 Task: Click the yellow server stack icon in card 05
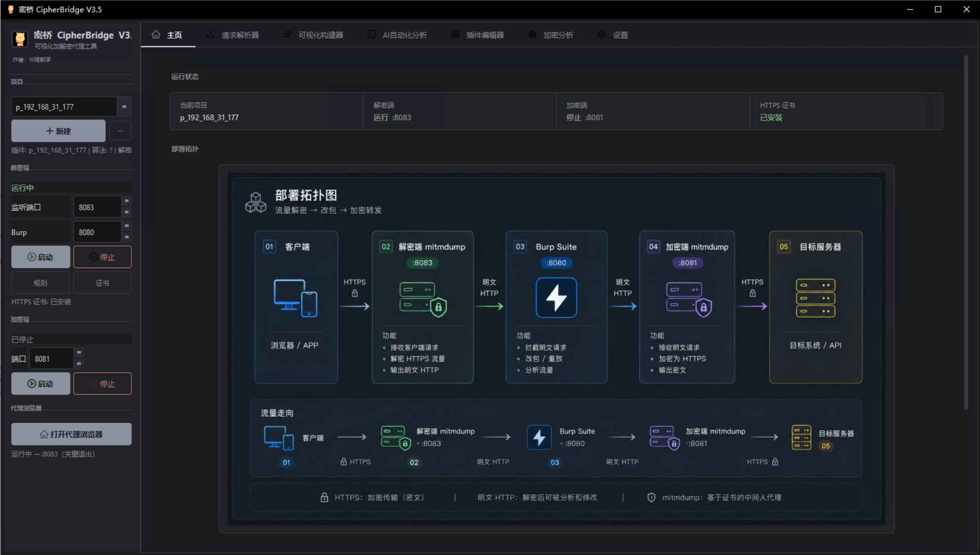pyautogui.click(x=816, y=298)
